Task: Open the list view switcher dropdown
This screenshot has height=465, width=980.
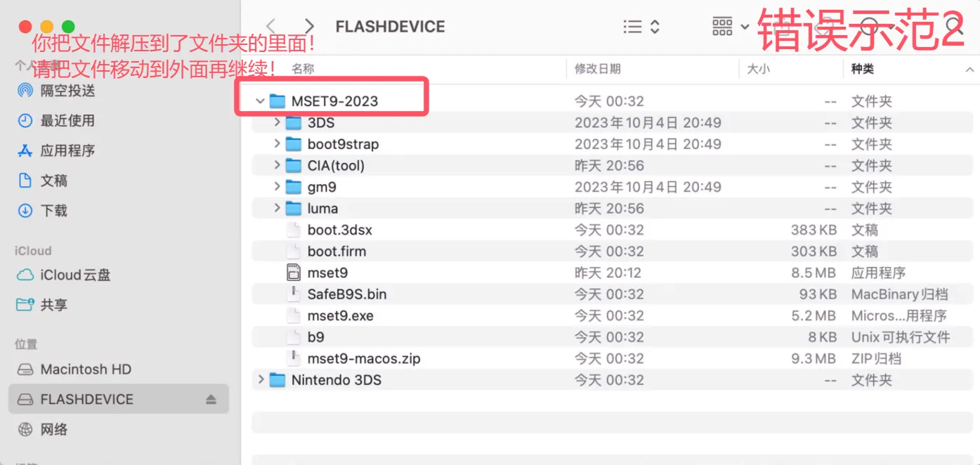Action: (x=641, y=27)
